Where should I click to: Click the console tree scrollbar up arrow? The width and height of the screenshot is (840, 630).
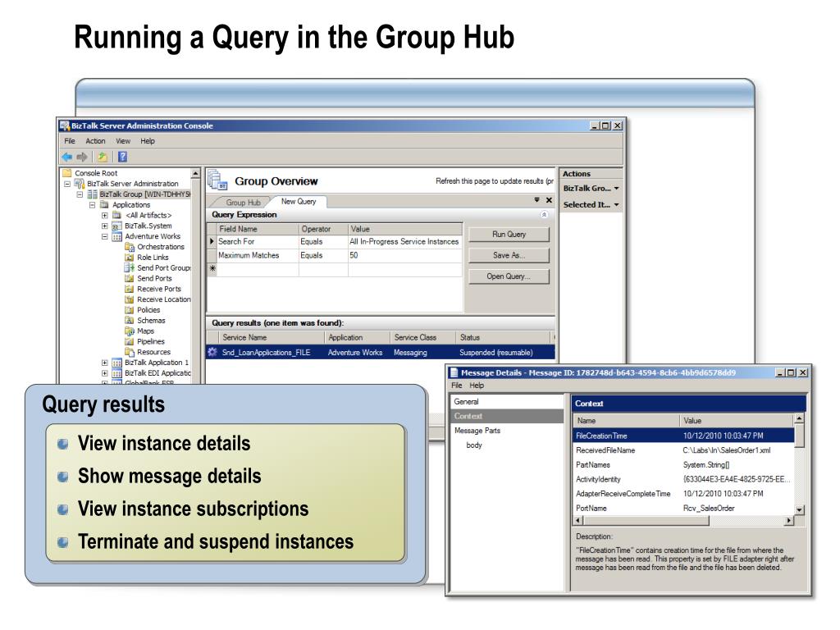[195, 174]
